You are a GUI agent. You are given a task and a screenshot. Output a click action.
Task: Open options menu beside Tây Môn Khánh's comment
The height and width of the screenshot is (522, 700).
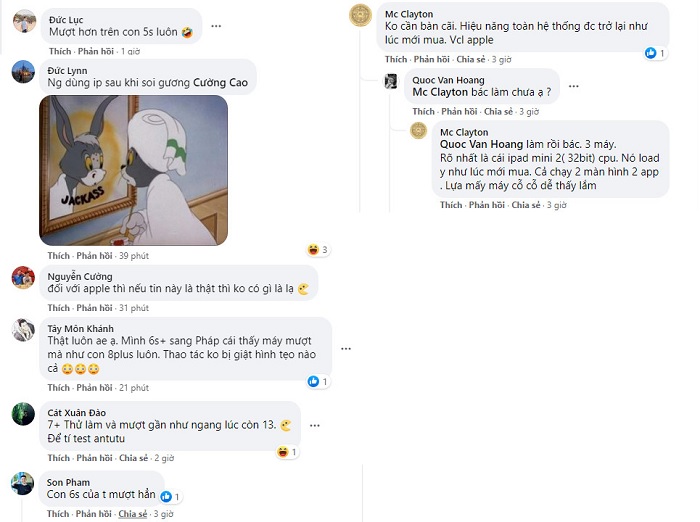(x=346, y=349)
